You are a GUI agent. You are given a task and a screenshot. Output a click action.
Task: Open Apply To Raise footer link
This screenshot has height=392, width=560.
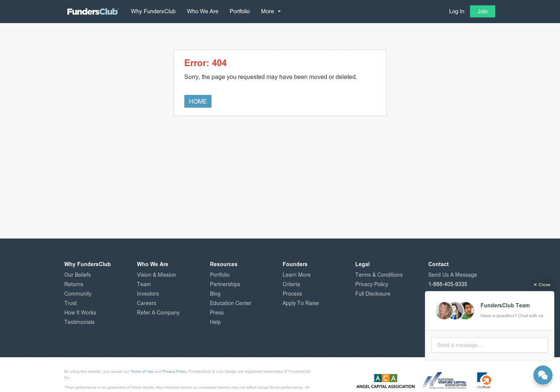click(x=301, y=303)
